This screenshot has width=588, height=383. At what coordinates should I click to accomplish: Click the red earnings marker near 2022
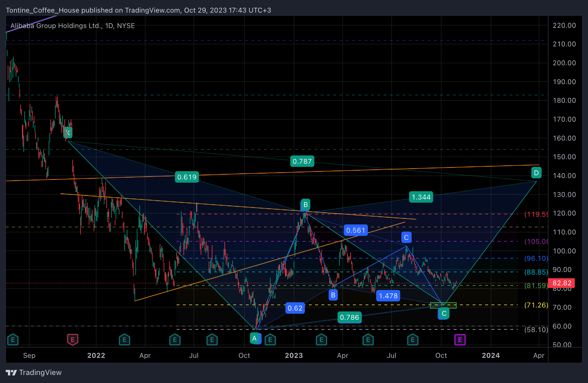pos(72,340)
